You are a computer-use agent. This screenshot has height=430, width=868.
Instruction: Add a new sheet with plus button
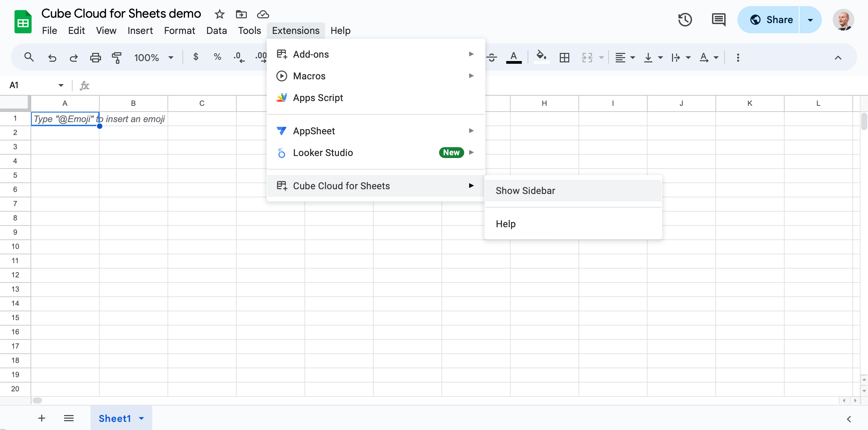(x=42, y=418)
